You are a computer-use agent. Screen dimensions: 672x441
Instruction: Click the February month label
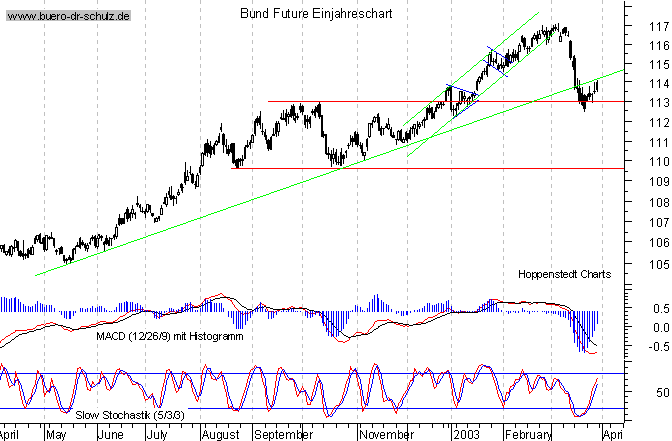(x=528, y=435)
